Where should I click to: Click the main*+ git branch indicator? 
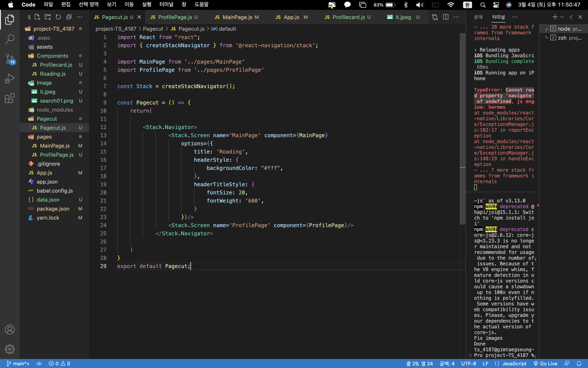coord(18,363)
